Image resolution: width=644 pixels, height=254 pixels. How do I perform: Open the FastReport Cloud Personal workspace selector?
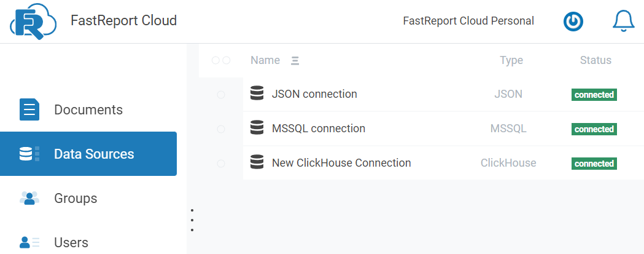468,21
